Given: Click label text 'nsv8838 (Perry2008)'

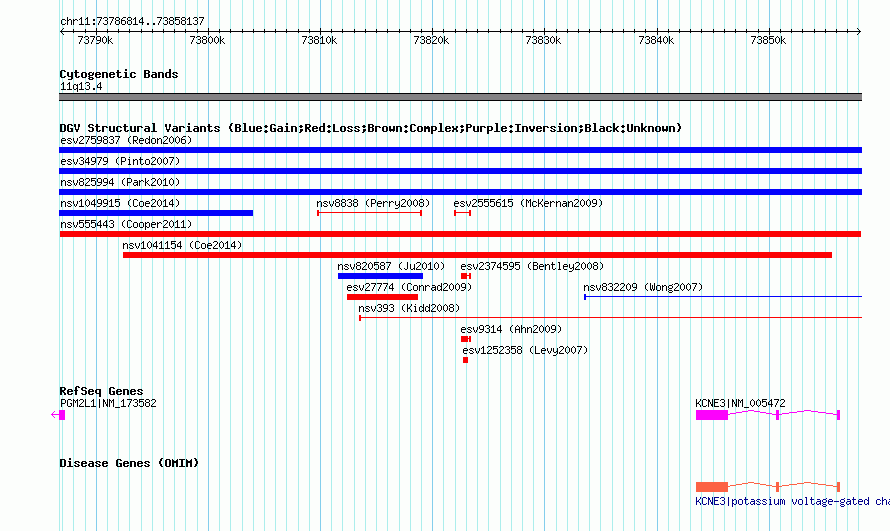Looking at the screenshot, I should click(373, 203).
